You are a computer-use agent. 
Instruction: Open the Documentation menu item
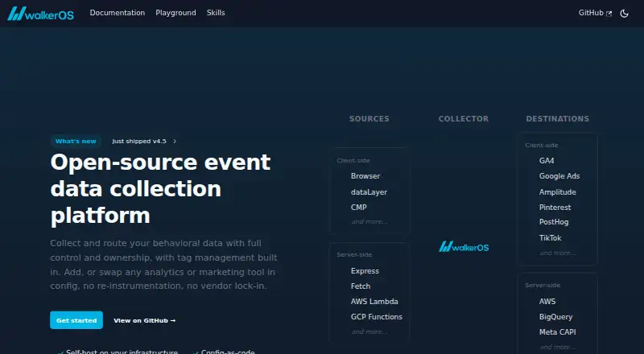point(118,13)
